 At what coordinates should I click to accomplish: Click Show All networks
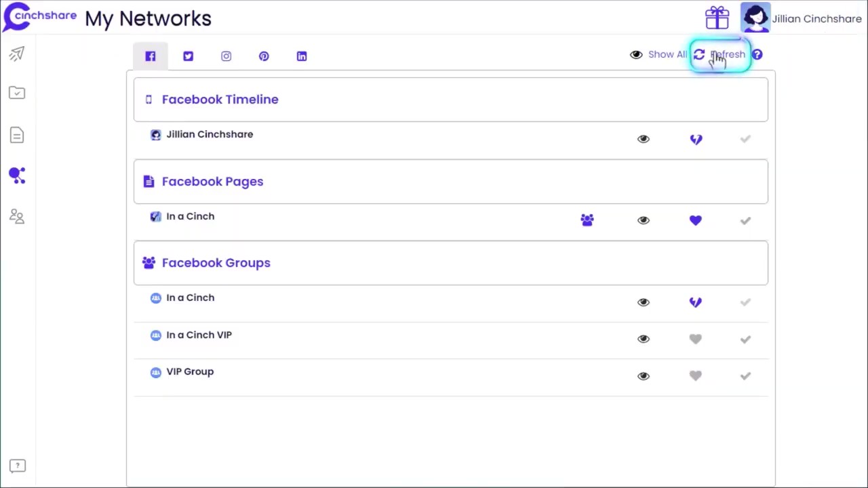click(658, 54)
